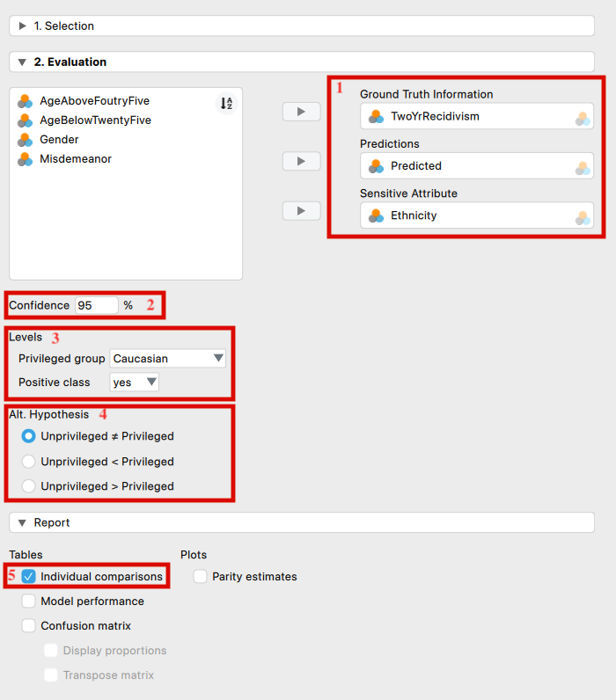The width and height of the screenshot is (616, 700).
Task: Click the faded type indicator in TwoYrRecidivism field
Action: (583, 119)
